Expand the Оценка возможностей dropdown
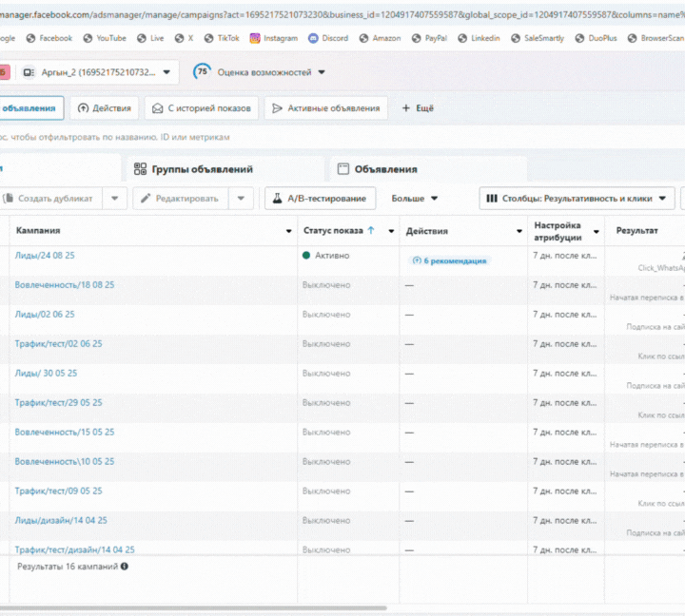This screenshot has height=616, width=685. (x=322, y=72)
